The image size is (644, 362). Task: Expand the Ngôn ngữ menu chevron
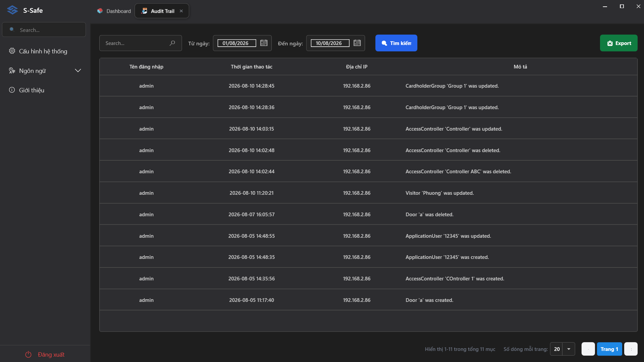[x=78, y=71]
